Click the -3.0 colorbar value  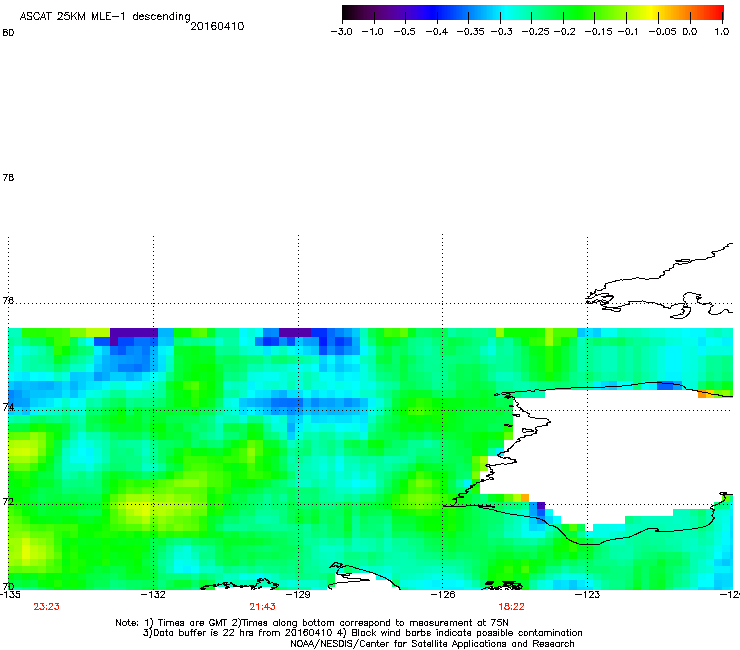pos(341,32)
